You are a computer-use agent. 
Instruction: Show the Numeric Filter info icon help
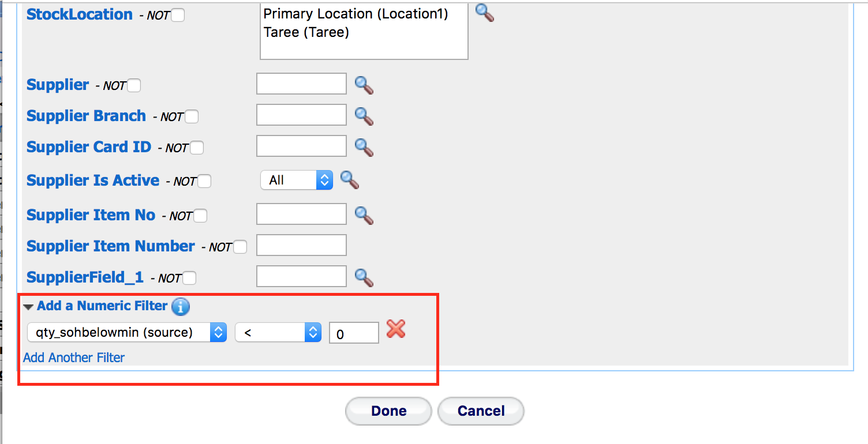pos(181,307)
